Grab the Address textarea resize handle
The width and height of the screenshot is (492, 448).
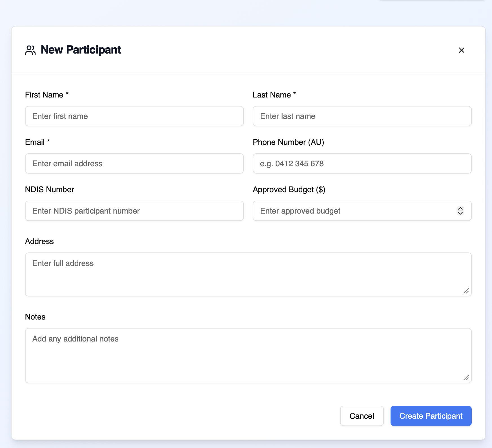(x=466, y=291)
